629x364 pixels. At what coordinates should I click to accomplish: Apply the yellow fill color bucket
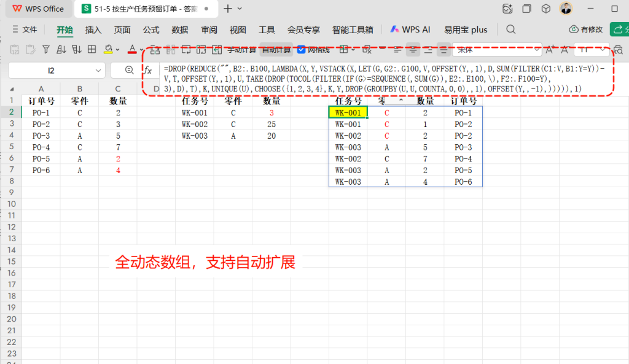coord(108,49)
